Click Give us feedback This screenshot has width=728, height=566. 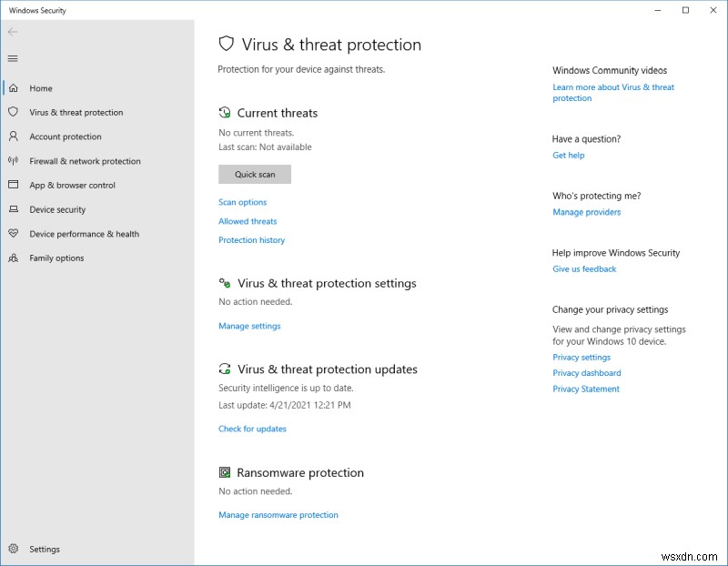click(x=585, y=268)
